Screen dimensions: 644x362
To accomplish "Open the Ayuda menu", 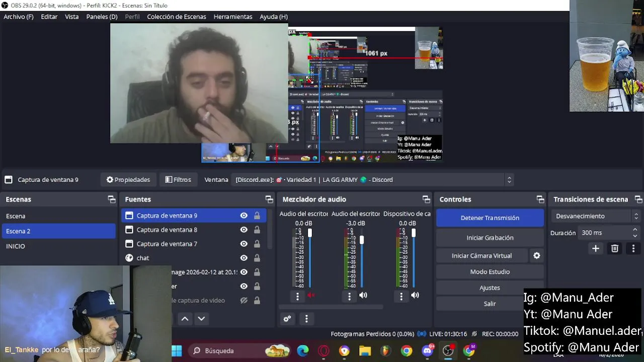I will pyautogui.click(x=274, y=17).
